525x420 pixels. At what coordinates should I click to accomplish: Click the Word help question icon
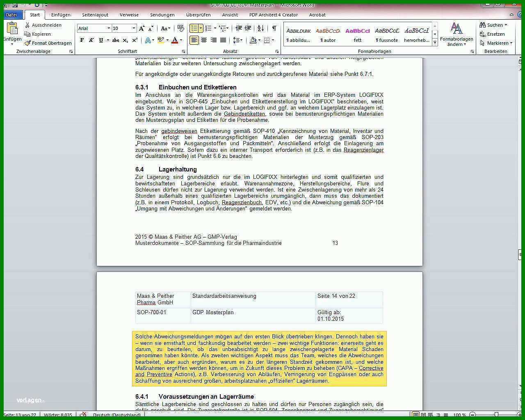pyautogui.click(x=518, y=15)
